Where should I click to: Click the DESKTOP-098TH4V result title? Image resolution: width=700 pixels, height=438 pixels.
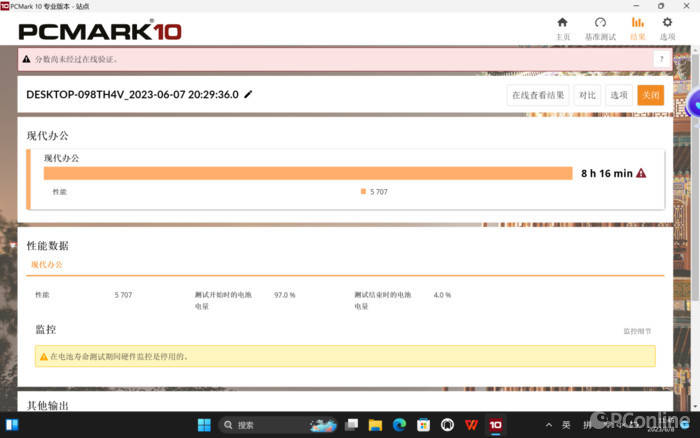click(132, 95)
